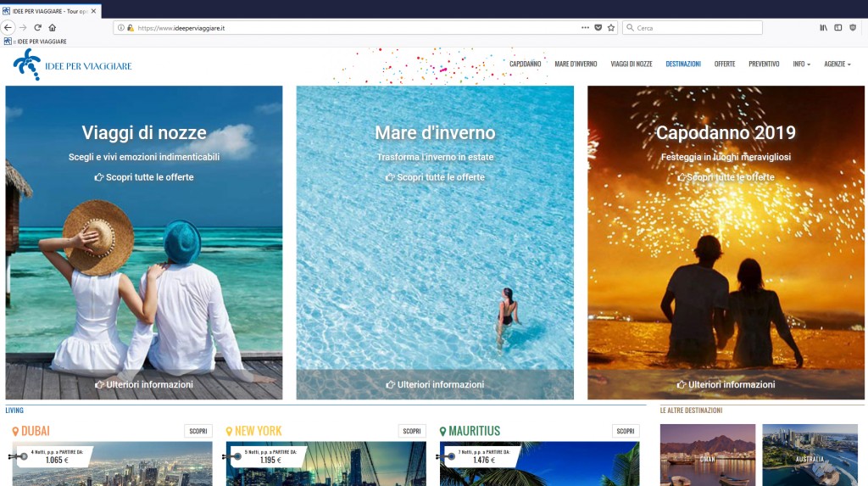Go to the browser home page icon

pyautogui.click(x=53, y=27)
